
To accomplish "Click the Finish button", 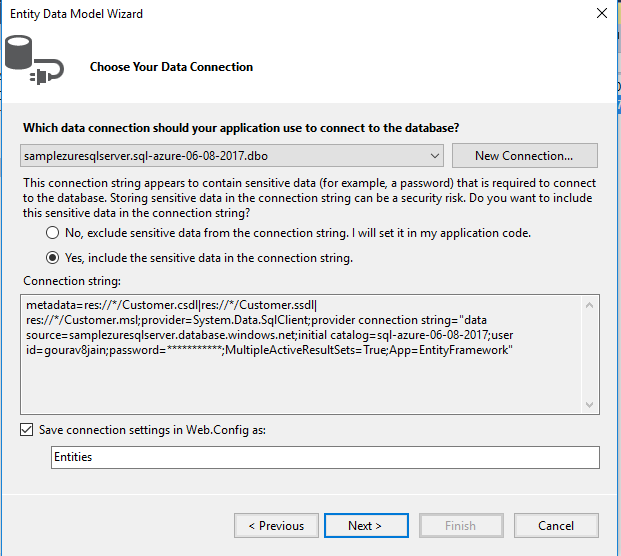I will click(460, 525).
